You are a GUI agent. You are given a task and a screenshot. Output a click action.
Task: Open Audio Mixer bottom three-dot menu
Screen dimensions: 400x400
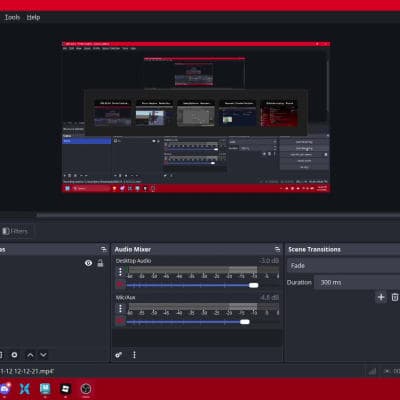(134, 355)
